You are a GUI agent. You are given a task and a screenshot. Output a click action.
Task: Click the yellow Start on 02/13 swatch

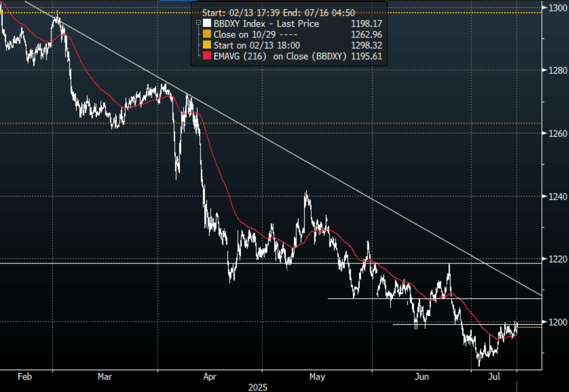(207, 45)
